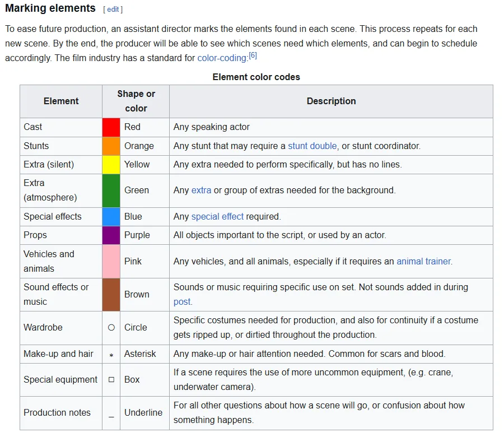Open the post link in Brown row
Viewport: 504px width, 437px height.
pyautogui.click(x=182, y=302)
